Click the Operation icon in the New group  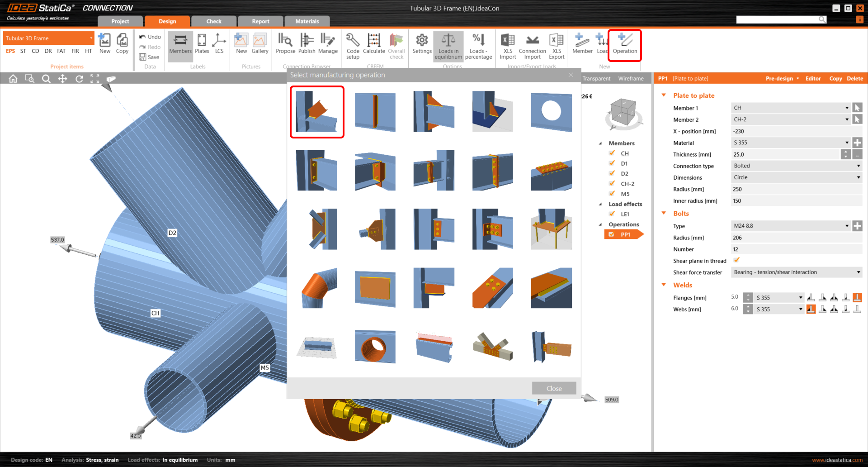click(x=625, y=44)
